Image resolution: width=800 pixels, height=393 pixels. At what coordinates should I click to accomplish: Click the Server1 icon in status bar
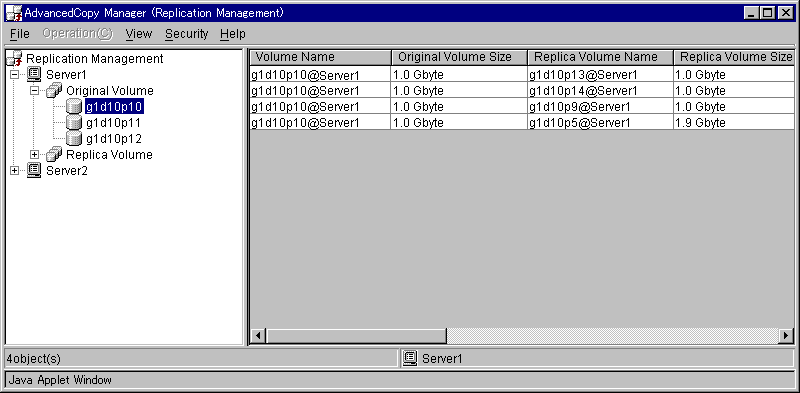[x=410, y=358]
